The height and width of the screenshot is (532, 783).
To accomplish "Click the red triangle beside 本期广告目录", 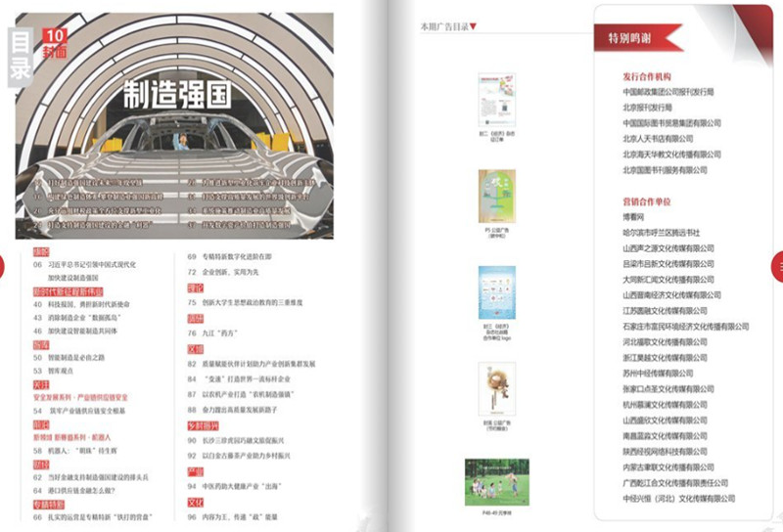I will pyautogui.click(x=474, y=26).
